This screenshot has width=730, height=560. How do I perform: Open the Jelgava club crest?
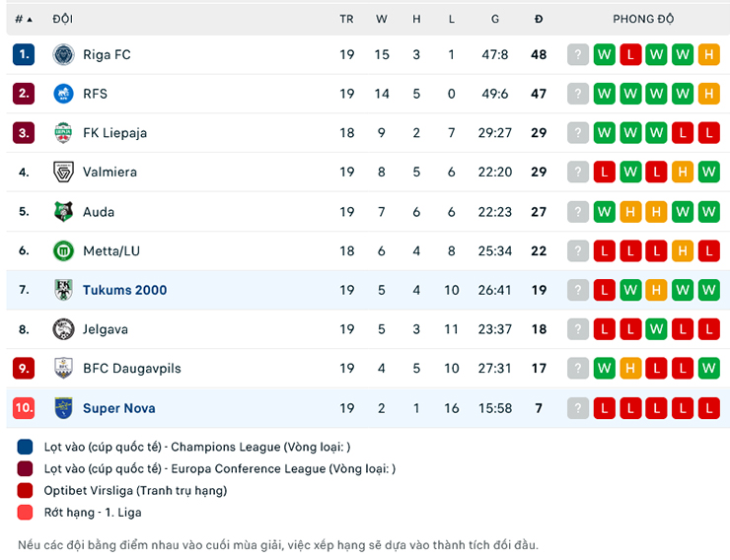coord(63,329)
